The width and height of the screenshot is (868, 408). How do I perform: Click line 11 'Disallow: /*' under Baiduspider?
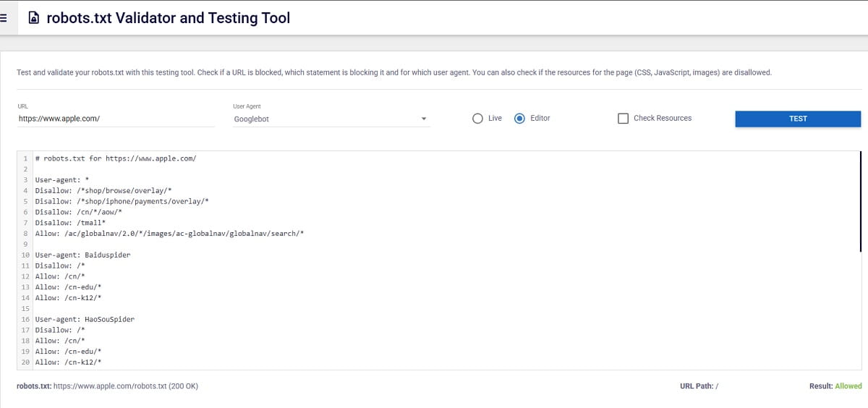click(x=59, y=265)
